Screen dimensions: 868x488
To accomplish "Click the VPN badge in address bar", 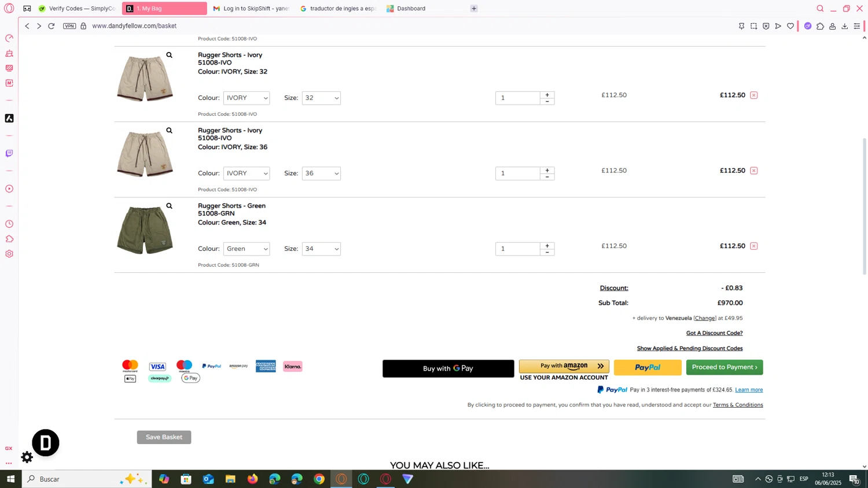I will pos(69,26).
